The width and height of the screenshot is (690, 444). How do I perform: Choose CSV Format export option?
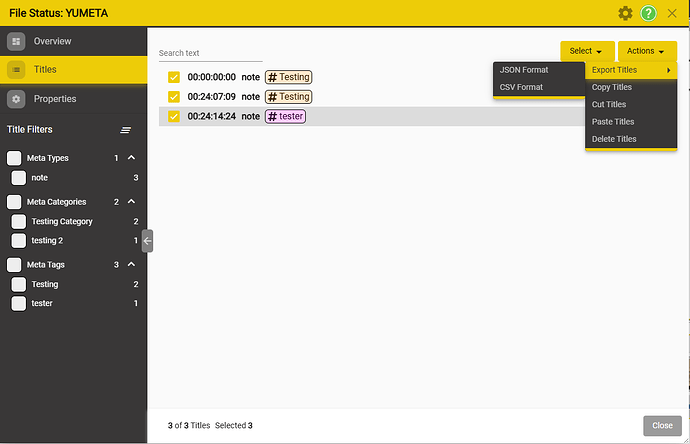tap(522, 87)
